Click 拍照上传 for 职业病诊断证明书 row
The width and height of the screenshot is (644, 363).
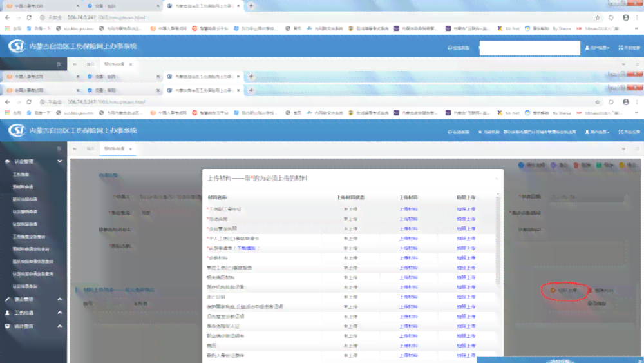pyautogui.click(x=466, y=336)
